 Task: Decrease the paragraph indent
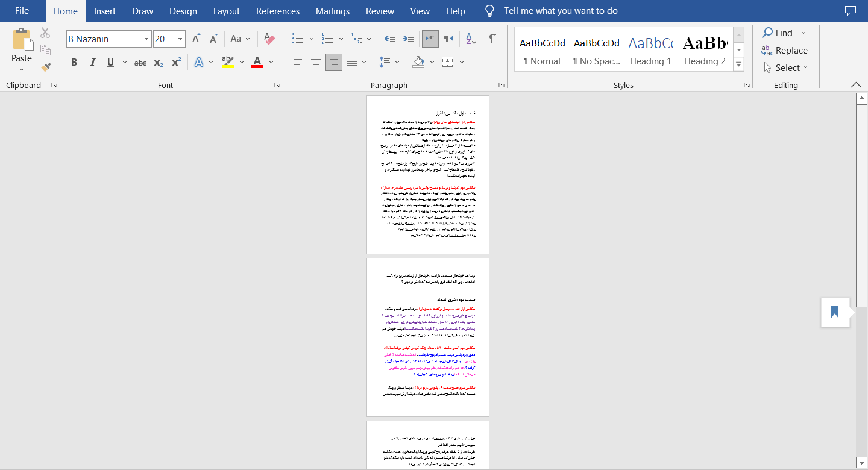coord(390,39)
